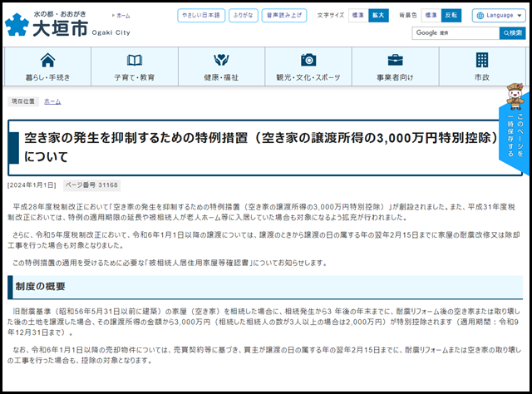The width and height of the screenshot is (532, 394).
Task: Click the 水の都・おおがき tagline
Action: click(60, 14)
